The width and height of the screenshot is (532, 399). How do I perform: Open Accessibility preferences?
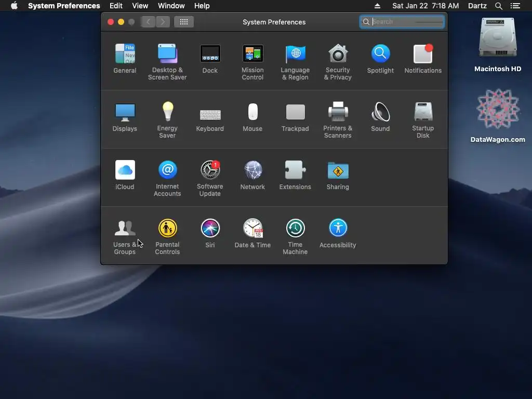[338, 233]
